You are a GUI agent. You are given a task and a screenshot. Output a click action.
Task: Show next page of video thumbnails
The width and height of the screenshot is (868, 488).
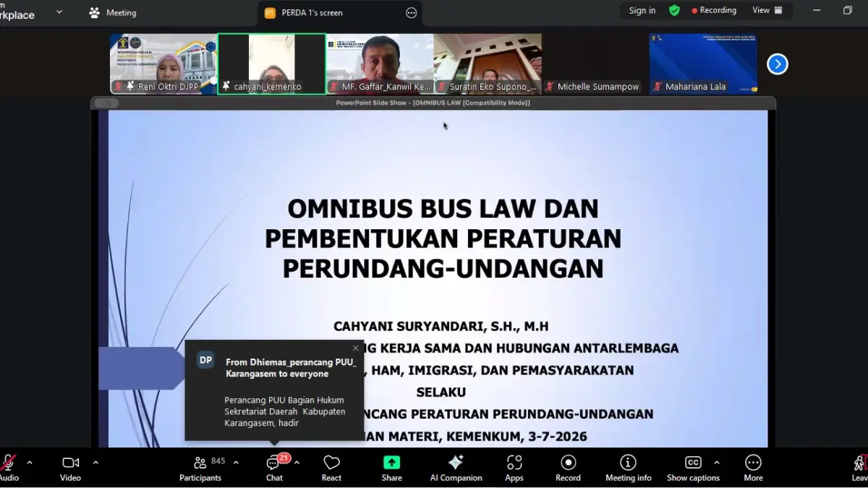coord(778,64)
